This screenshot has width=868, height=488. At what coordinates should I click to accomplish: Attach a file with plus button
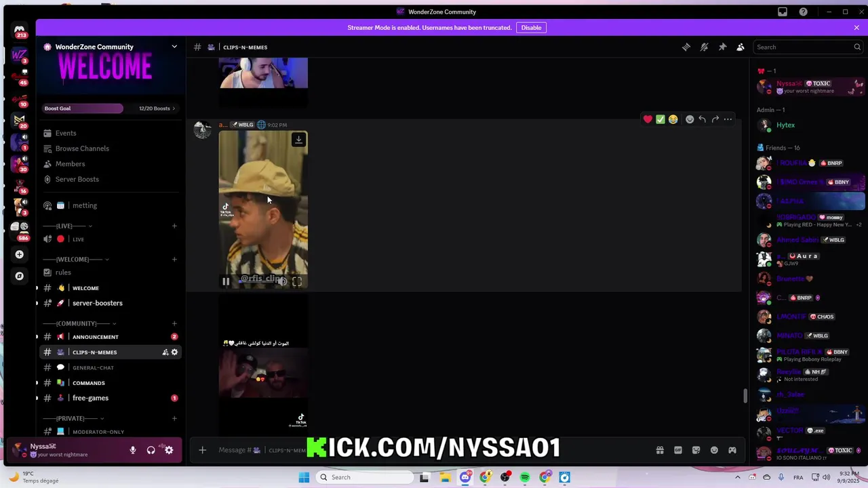(x=202, y=450)
